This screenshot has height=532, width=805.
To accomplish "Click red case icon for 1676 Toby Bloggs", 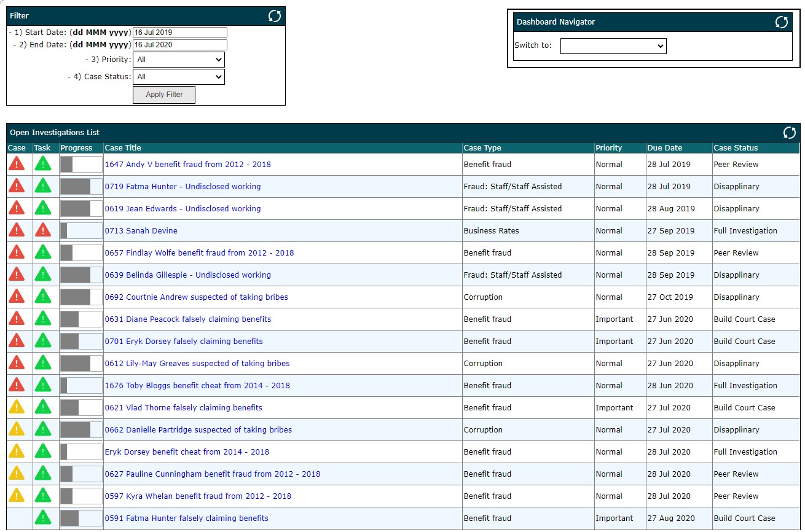I will point(17,385).
